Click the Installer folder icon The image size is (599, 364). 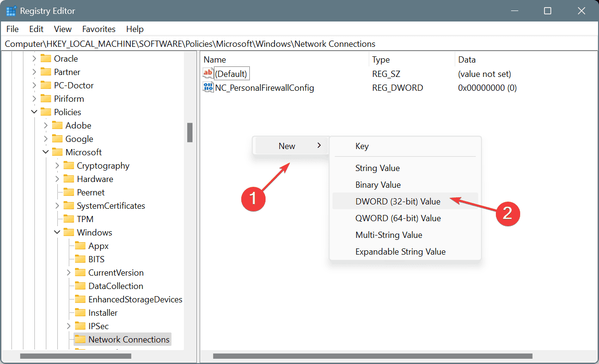[x=80, y=312]
